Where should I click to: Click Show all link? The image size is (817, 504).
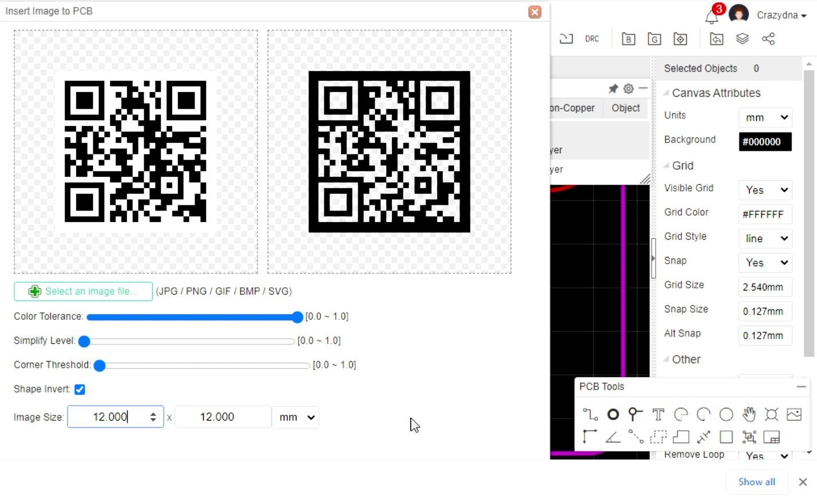click(x=756, y=482)
